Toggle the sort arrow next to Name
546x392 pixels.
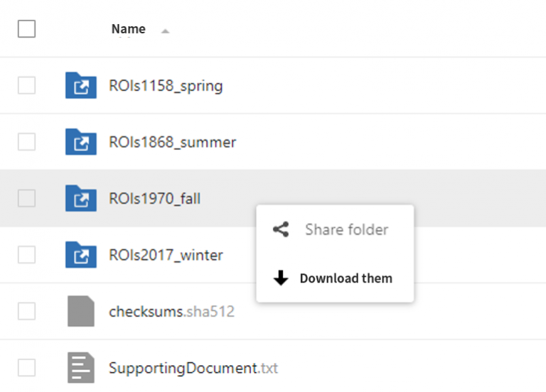[165, 31]
